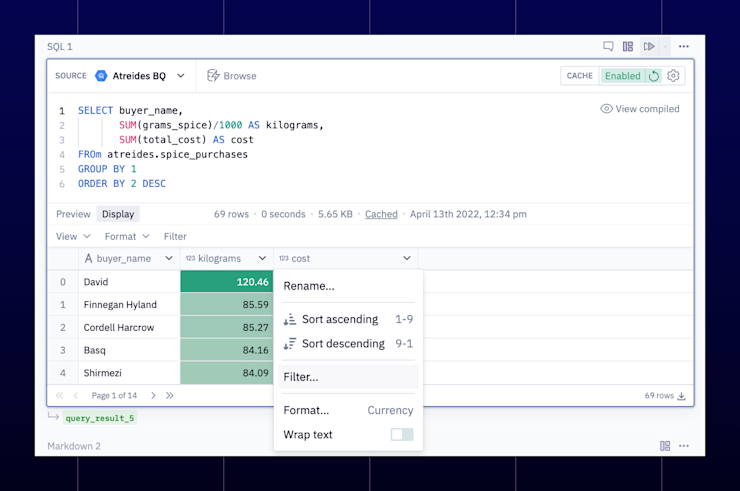Image resolution: width=740 pixels, height=491 pixels.
Task: Jump to the last results page
Action: [x=169, y=395]
